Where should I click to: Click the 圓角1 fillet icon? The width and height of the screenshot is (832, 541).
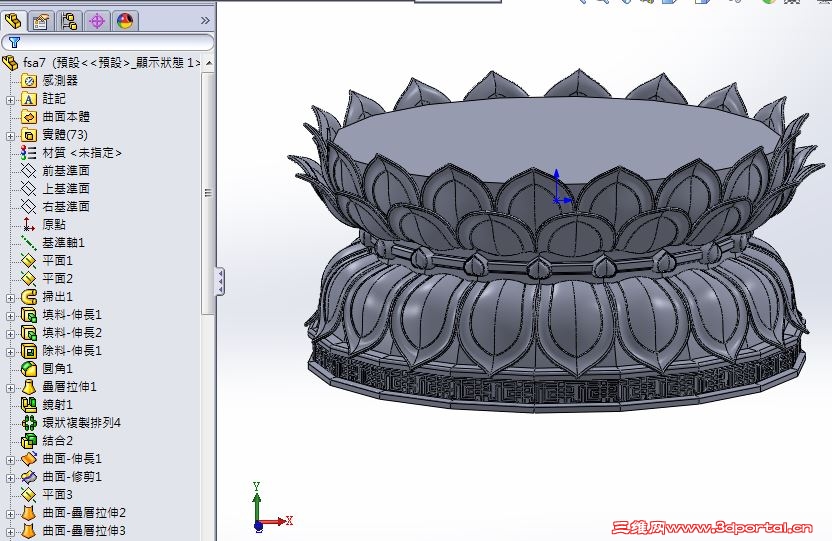(29, 369)
